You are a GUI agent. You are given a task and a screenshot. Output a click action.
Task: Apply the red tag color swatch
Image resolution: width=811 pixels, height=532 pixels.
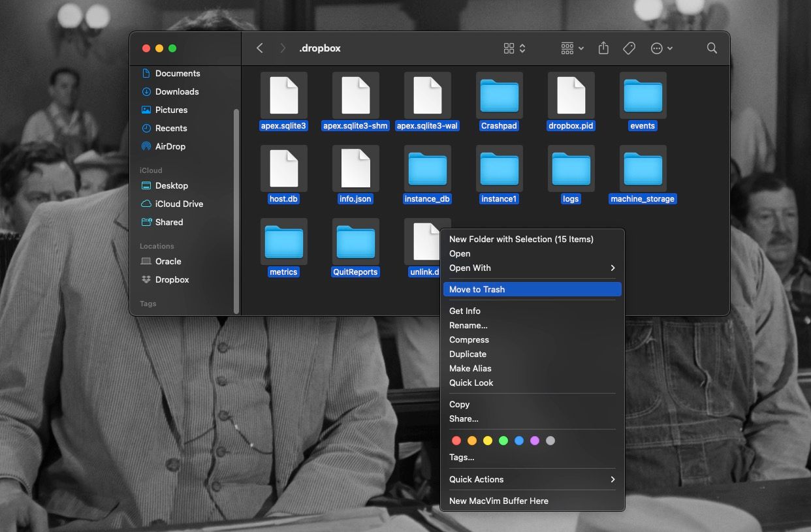click(456, 440)
